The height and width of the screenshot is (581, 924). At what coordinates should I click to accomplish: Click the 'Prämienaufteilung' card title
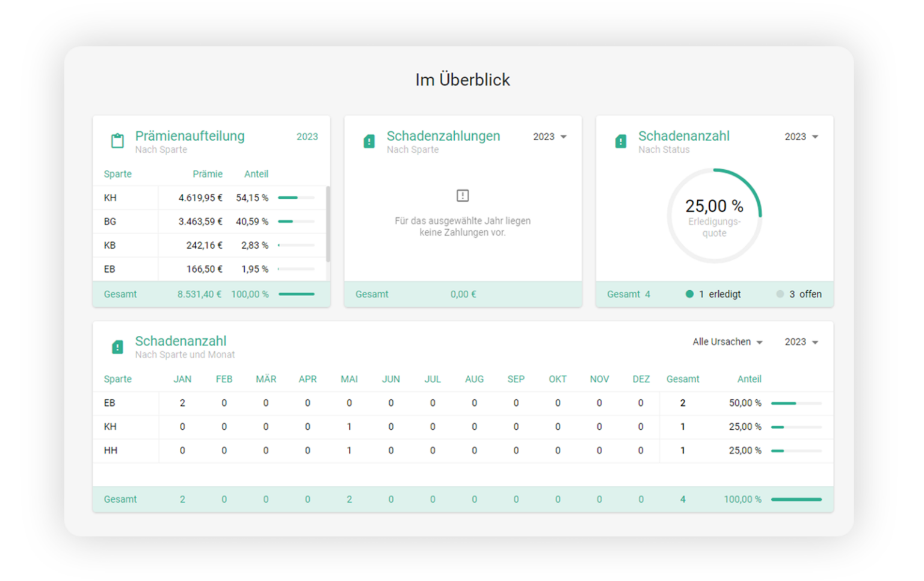pyautogui.click(x=190, y=136)
